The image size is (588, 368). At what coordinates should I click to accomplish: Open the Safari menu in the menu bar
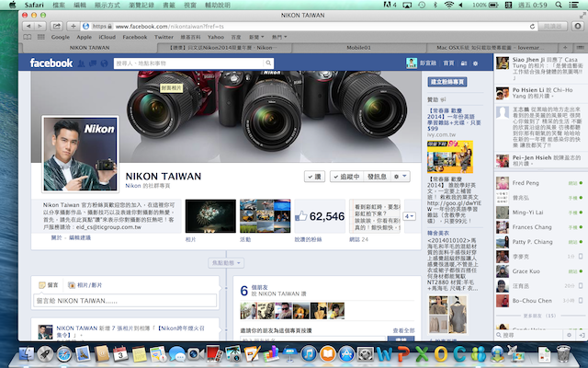click(34, 5)
